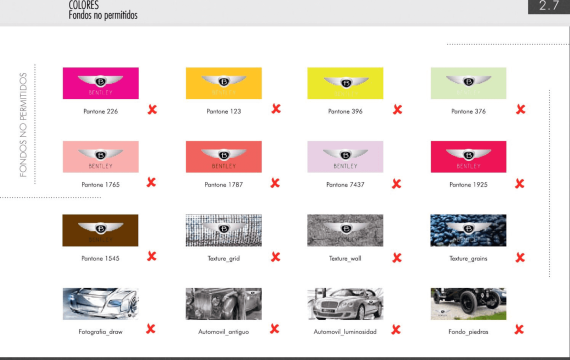Click the Pantone 396 yellow logo swatch
The height and width of the screenshot is (360, 570).
[345, 83]
